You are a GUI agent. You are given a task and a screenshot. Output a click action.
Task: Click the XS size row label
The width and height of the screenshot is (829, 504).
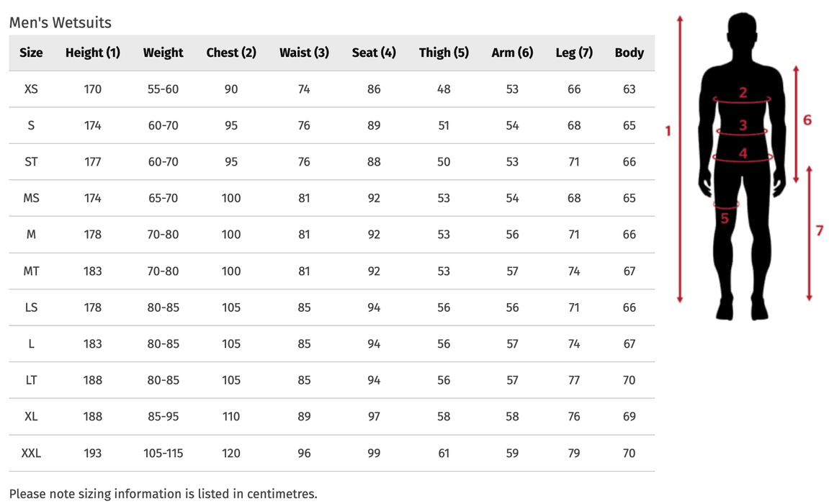(x=31, y=89)
